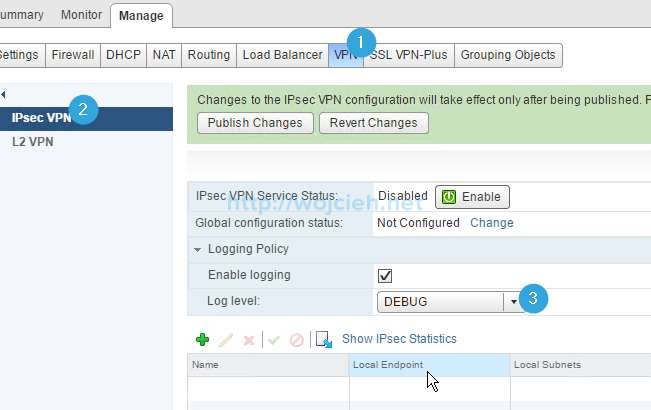The width and height of the screenshot is (651, 410).
Task: Click the Publish Changes button
Action: [255, 123]
